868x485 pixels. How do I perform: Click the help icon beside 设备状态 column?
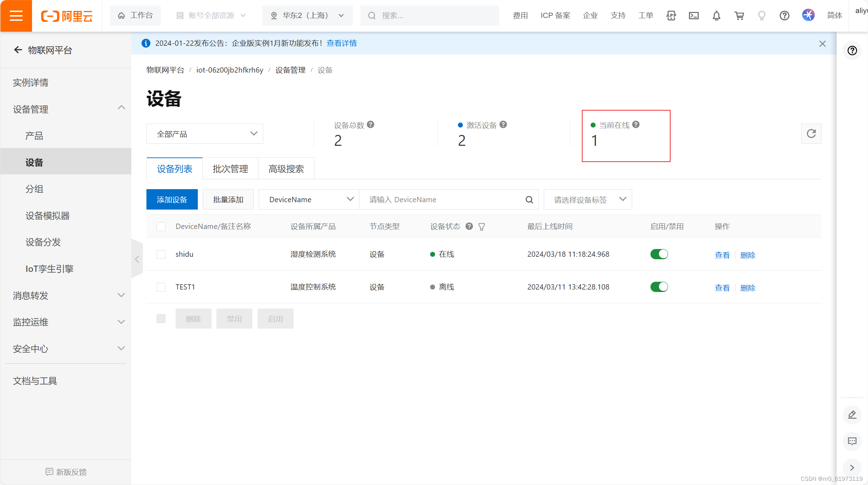coord(469,226)
